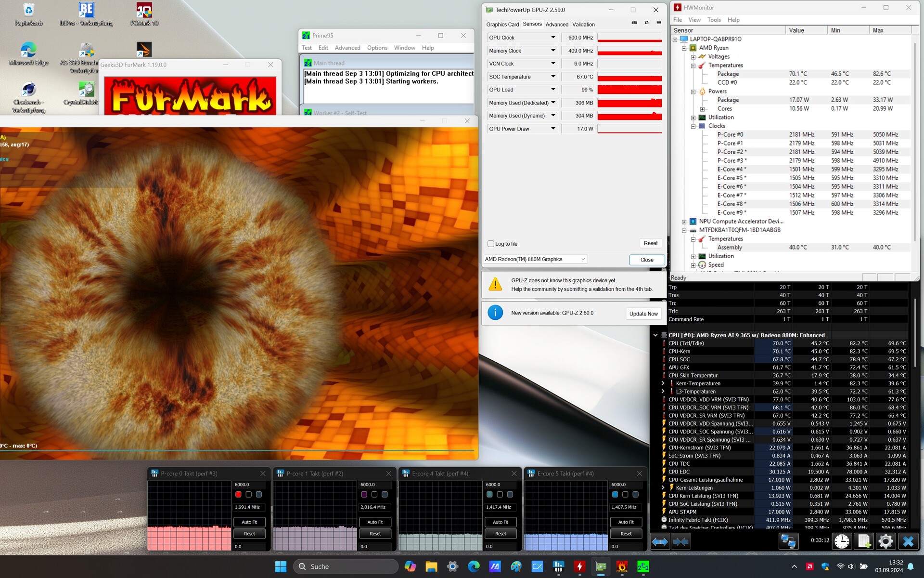This screenshot has height=578, width=924.
Task: Click GPU-Z refresh sensors icon
Action: coord(646,23)
